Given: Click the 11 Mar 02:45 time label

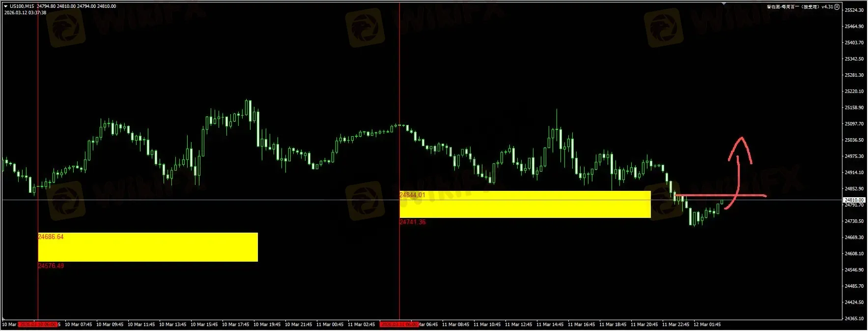Looking at the screenshot, I should pos(362,325).
